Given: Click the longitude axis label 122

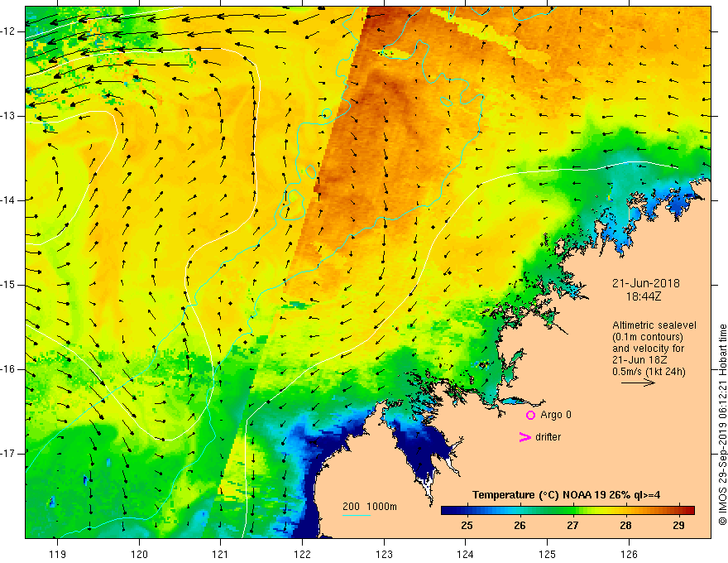Looking at the screenshot, I should coord(302,554).
